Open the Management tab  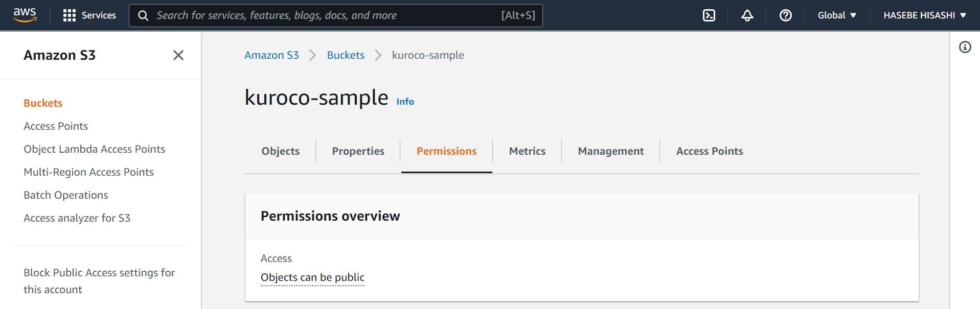(x=611, y=151)
